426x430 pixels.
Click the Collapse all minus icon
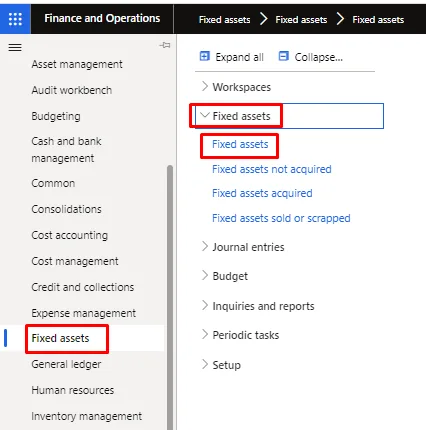coord(283,56)
